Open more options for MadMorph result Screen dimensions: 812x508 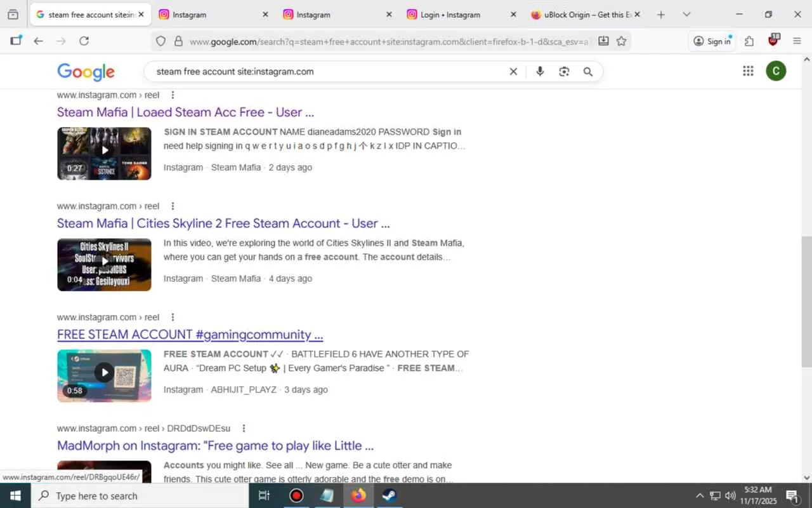coord(244,429)
